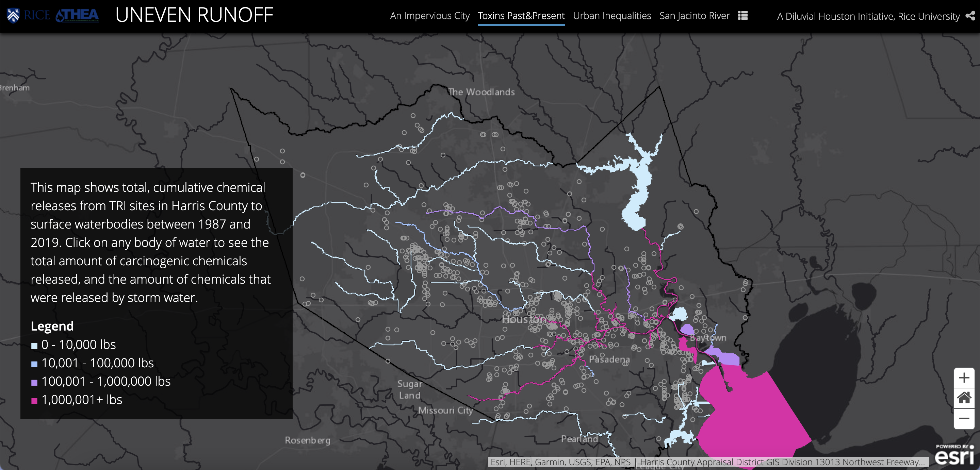
Task: Click the home extent button
Action: pos(964,398)
